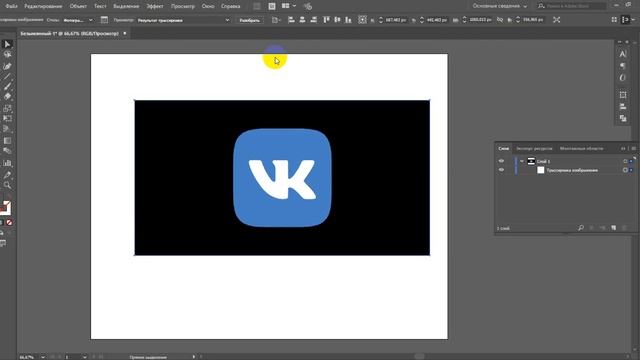This screenshot has width=640, height=360.
Task: Click locate object magnifier in Layers panel
Action: click(x=581, y=228)
